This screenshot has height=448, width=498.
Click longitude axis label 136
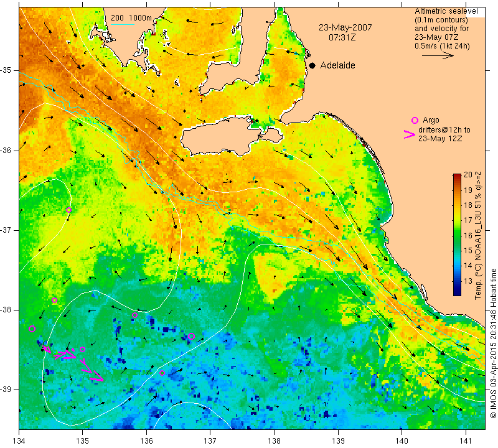coord(147,441)
